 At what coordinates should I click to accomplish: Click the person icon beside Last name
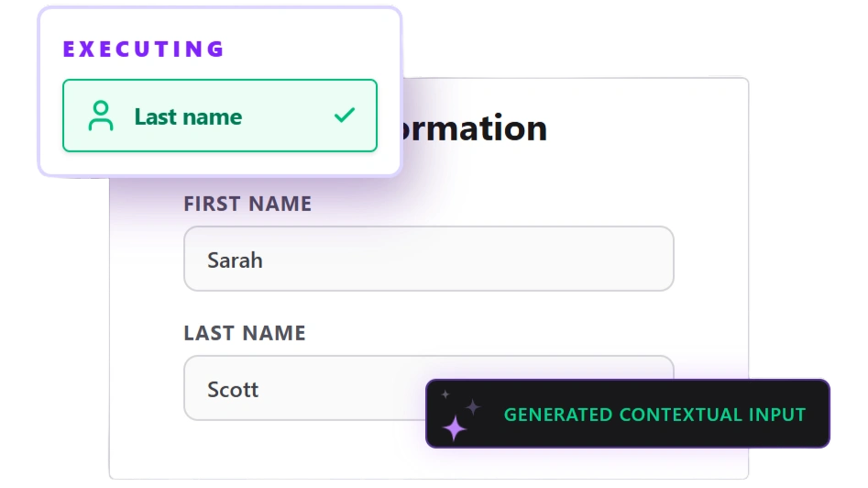[x=101, y=116]
